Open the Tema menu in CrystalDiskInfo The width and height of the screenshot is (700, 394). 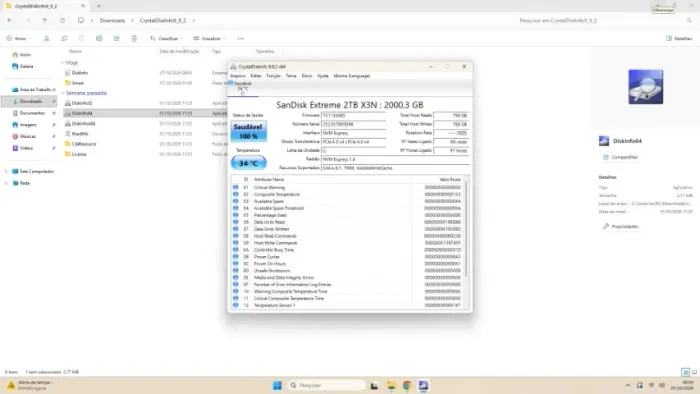[x=291, y=76]
